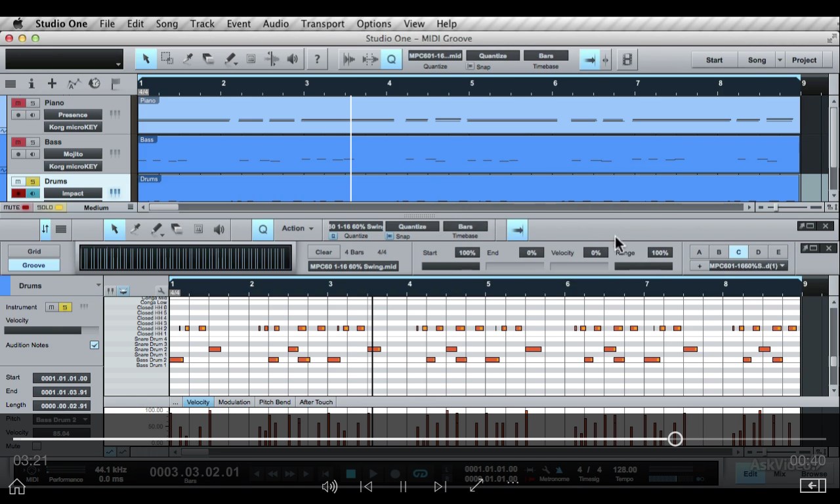840x504 pixels.
Task: Solo the Piano track
Action: [32, 103]
